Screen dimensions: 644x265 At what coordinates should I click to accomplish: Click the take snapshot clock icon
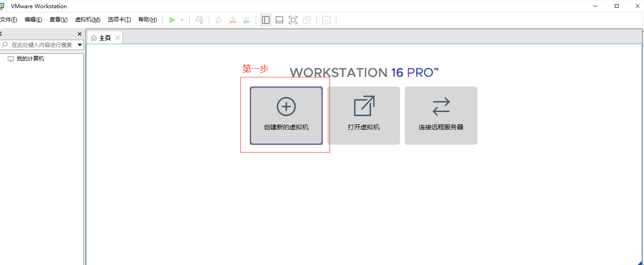[x=218, y=20]
